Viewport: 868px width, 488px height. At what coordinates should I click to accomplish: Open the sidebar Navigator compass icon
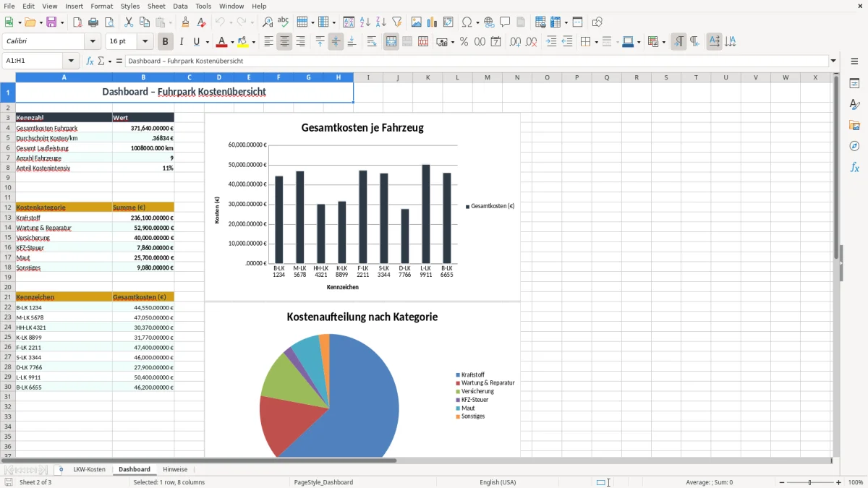[854, 147]
